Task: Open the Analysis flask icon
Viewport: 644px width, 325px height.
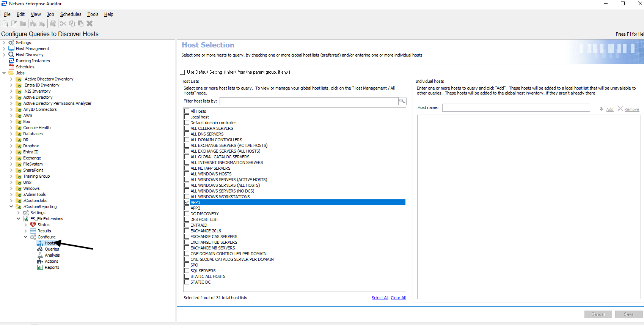Action: point(40,255)
